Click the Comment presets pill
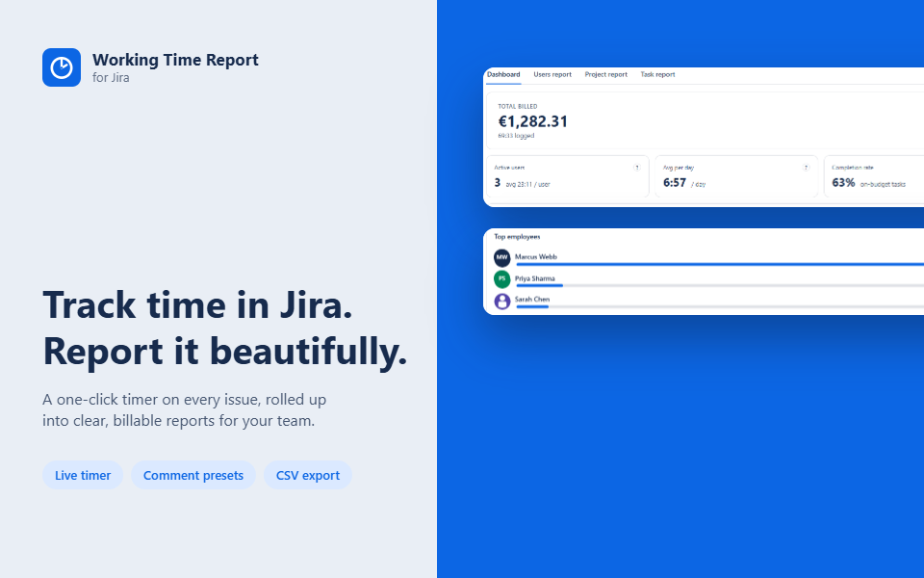This screenshot has width=924, height=578. pyautogui.click(x=193, y=475)
